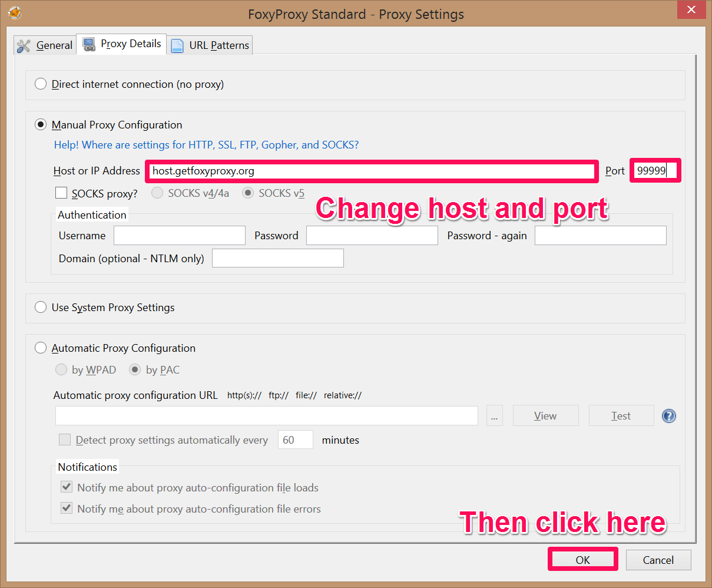This screenshot has width=712, height=588.
Task: Click the Domain NTLM only field
Action: coord(278,258)
